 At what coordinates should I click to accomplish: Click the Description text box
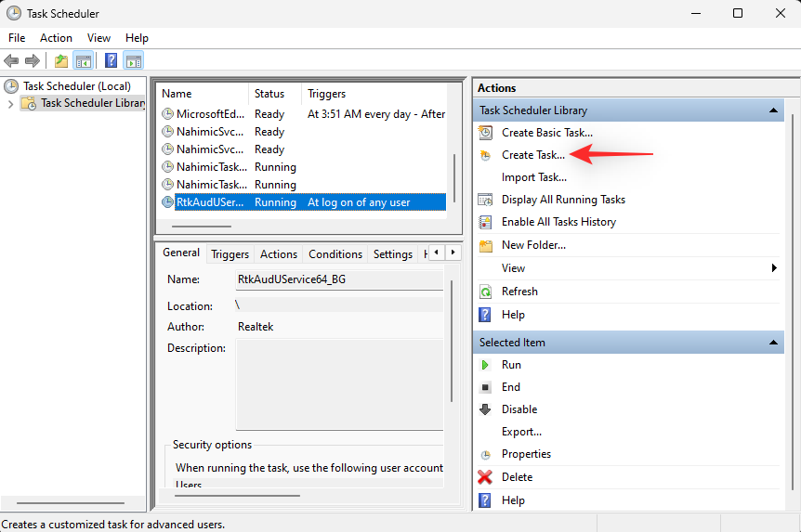339,385
